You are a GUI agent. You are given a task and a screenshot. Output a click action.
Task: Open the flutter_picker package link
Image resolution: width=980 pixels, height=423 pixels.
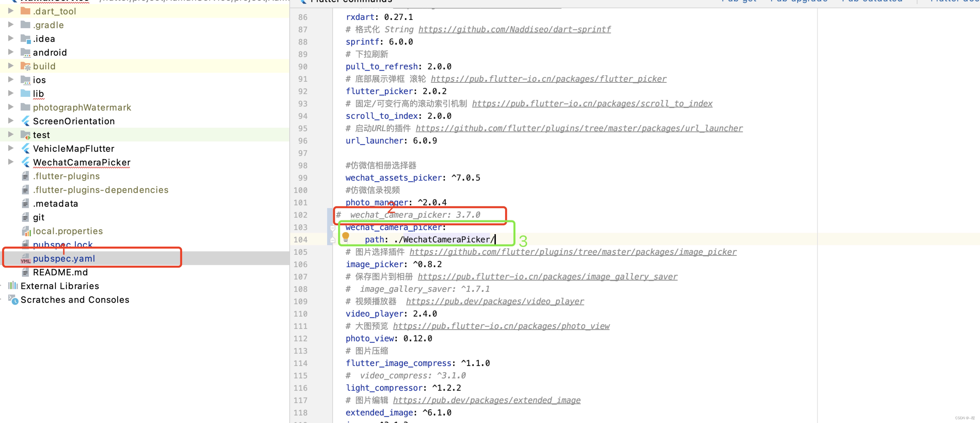tap(548, 79)
